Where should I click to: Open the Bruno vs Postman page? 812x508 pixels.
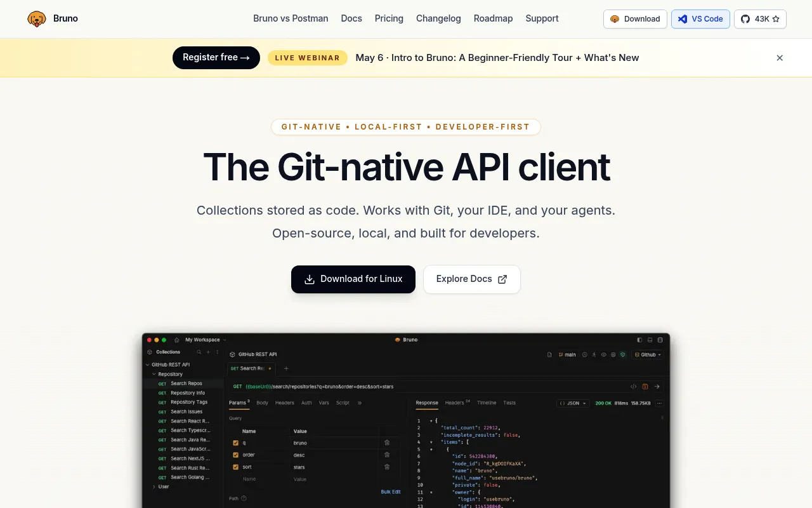(x=291, y=18)
